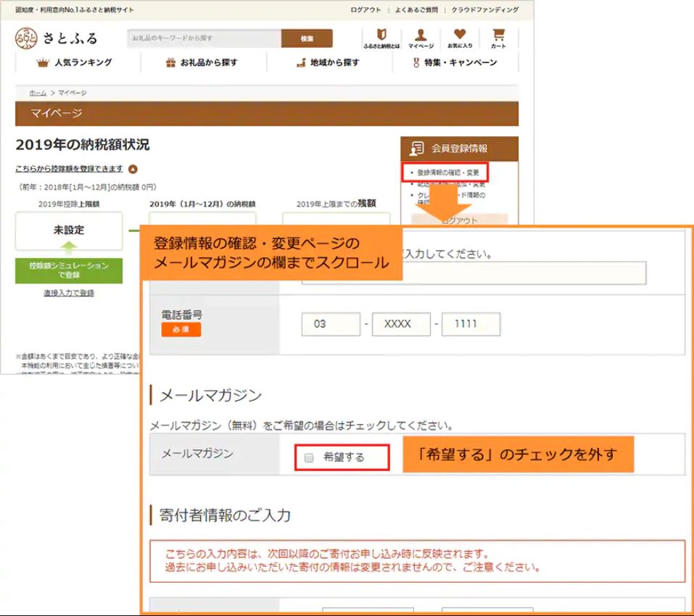This screenshot has height=616, width=694.
Task: Click the 会員登録情報 panel header icon
Action: (416, 147)
